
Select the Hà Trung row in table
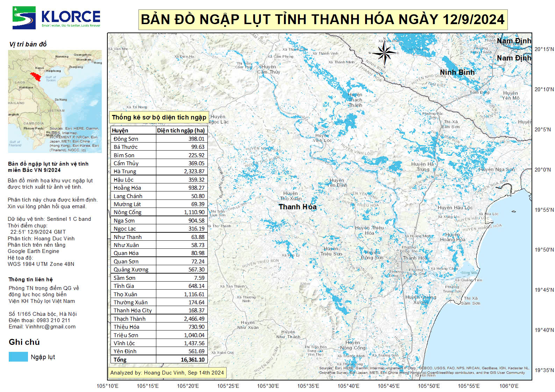159,171
